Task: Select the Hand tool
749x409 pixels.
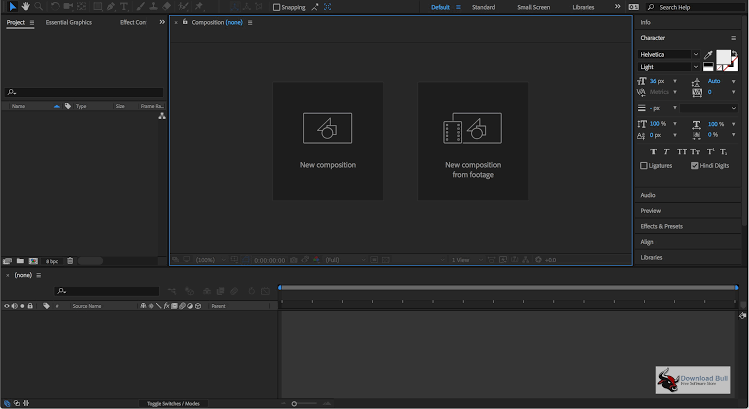Action: coord(26,7)
